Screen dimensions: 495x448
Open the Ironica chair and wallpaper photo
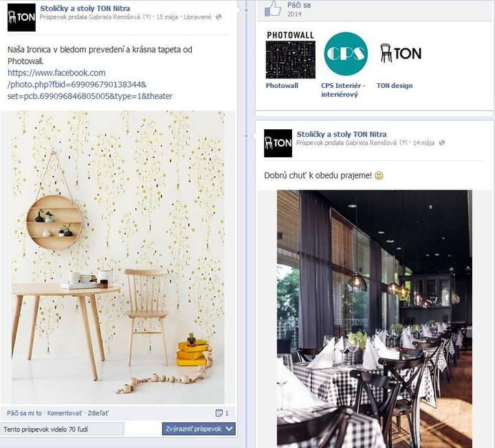pos(118,257)
